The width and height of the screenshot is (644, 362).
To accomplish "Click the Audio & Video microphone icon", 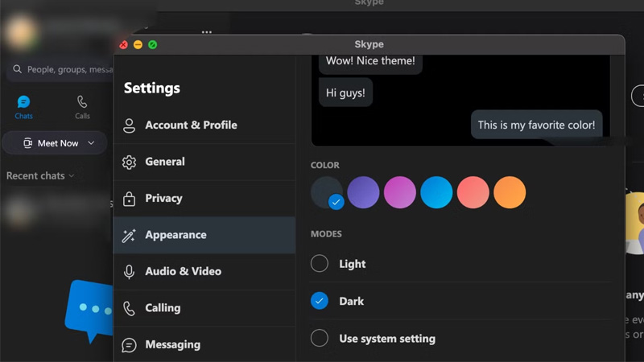I will 129,272.
